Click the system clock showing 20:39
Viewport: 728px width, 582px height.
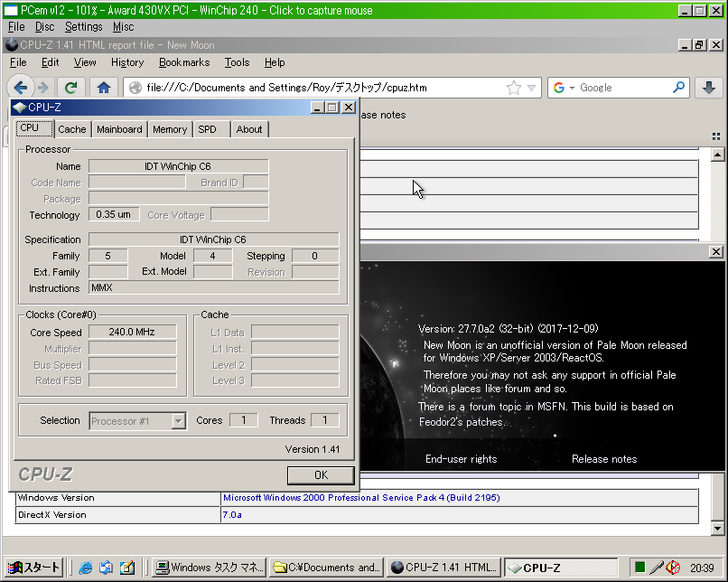click(702, 568)
